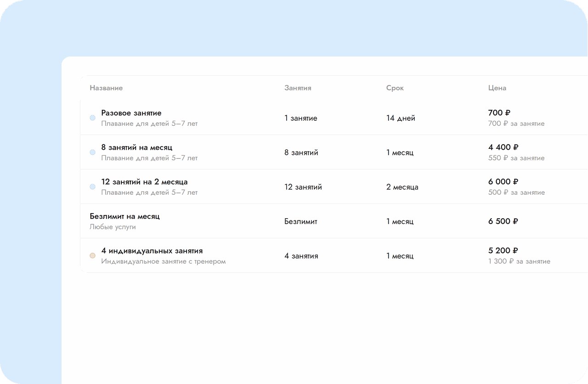The height and width of the screenshot is (384, 588).
Task: Select the Безлимит на месяц plan
Action: click(x=334, y=221)
